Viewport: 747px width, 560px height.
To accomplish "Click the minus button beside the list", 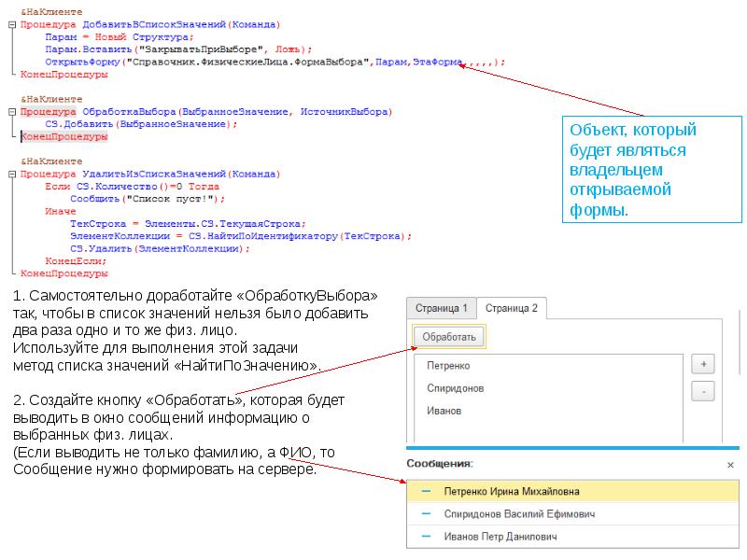I will 702,391.
